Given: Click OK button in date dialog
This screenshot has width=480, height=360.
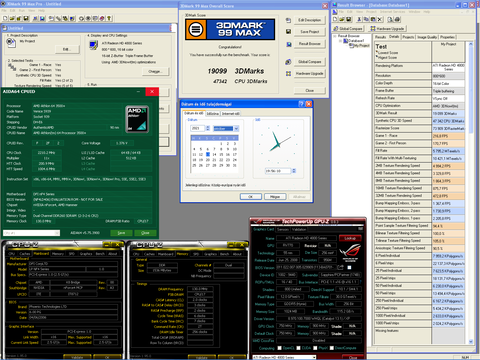Looking at the screenshot, I should [x=251, y=197].
